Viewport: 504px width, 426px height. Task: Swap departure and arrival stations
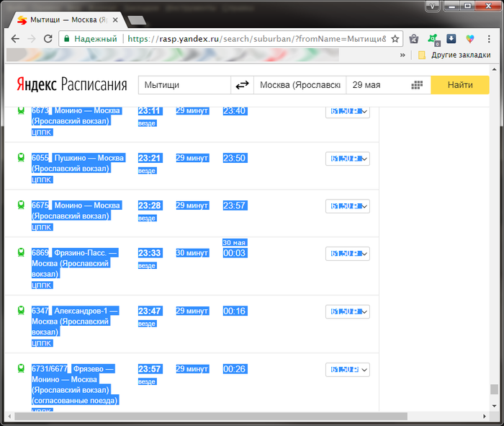click(x=242, y=85)
